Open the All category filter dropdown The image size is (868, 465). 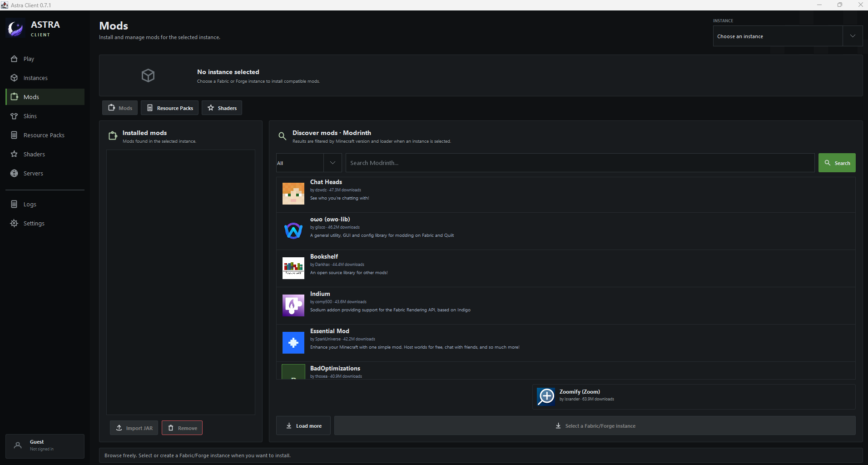tap(309, 163)
